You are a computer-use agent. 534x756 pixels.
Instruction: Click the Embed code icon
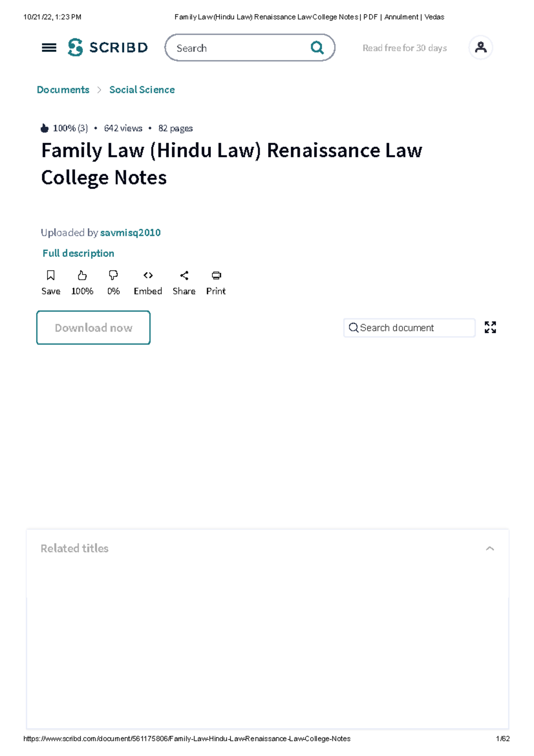coord(148,276)
